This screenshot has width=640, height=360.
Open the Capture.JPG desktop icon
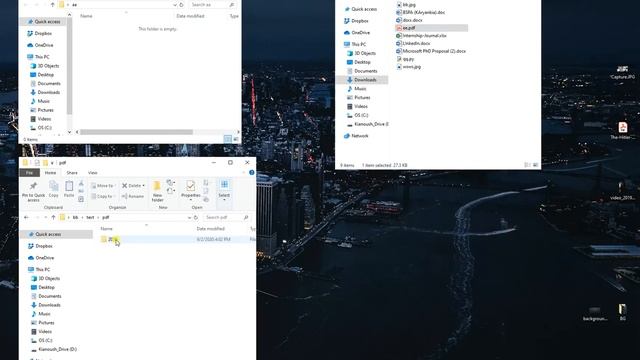click(x=622, y=72)
